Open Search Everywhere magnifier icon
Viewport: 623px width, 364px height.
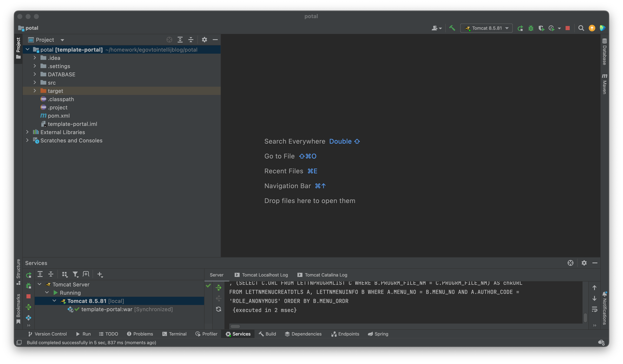tap(581, 28)
